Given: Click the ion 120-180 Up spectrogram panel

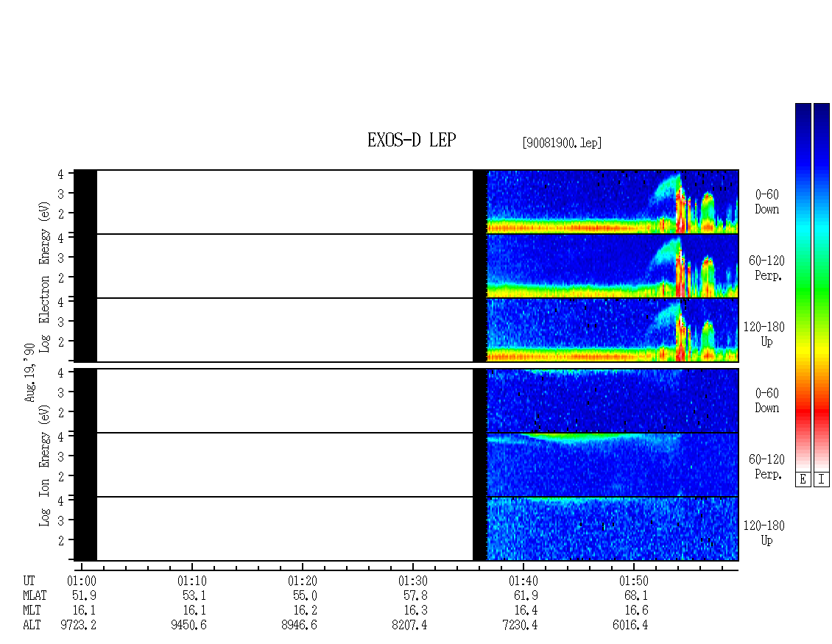Looking at the screenshot, I should click(406, 529).
